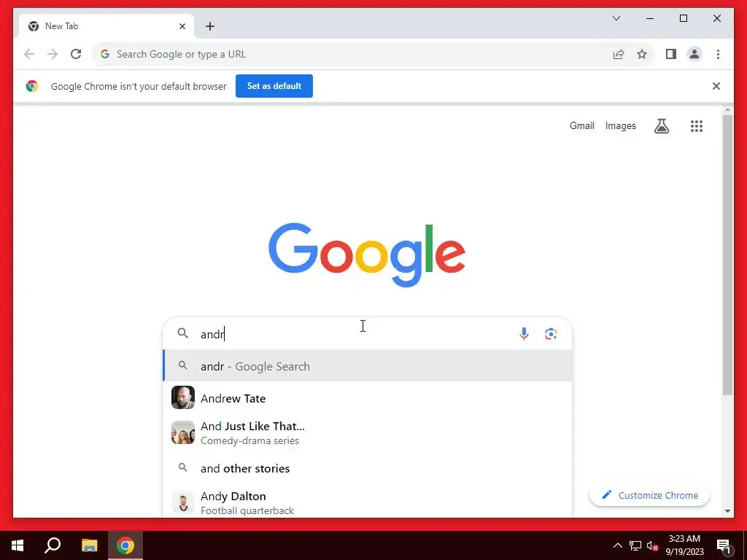Open the Images link
This screenshot has height=560, width=747.
(620, 126)
